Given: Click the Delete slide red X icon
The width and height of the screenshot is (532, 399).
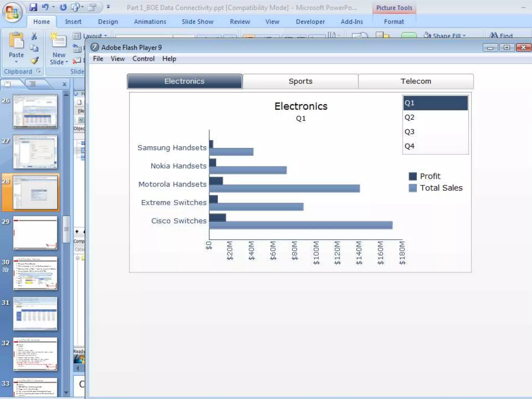Looking at the screenshot, I should point(77,61).
